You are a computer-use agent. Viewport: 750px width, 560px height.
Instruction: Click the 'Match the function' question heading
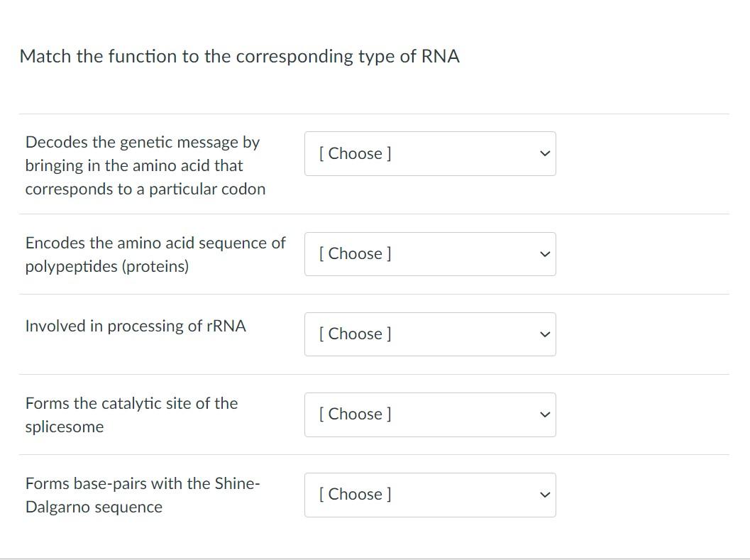click(x=239, y=56)
